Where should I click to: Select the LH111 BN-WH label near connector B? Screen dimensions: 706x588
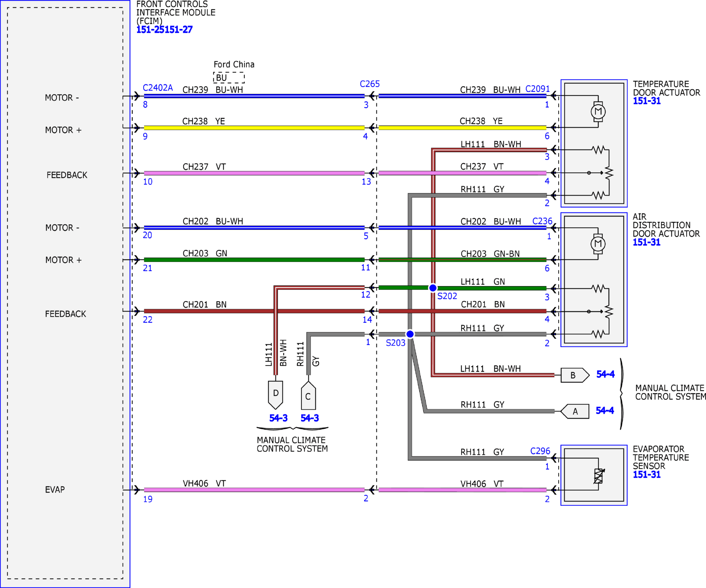coord(491,369)
